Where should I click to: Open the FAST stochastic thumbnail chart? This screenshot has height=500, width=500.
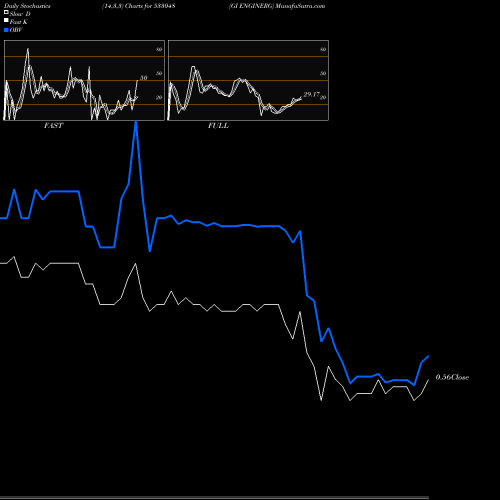84,80
